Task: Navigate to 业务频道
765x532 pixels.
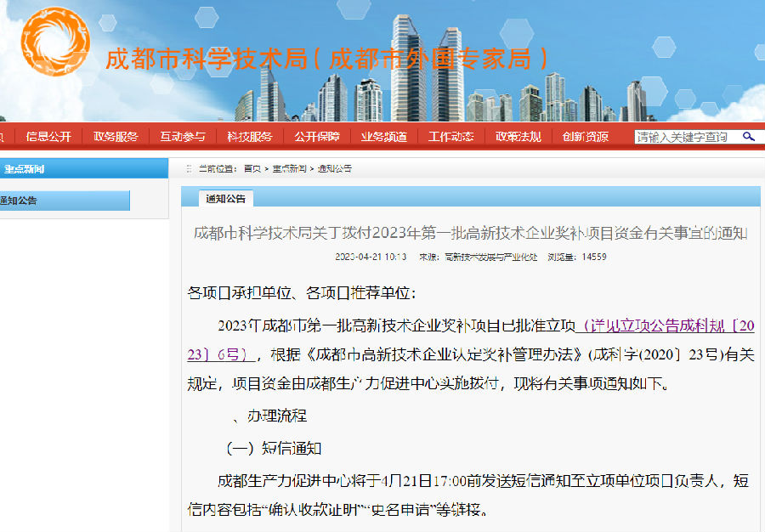Action: coord(383,136)
